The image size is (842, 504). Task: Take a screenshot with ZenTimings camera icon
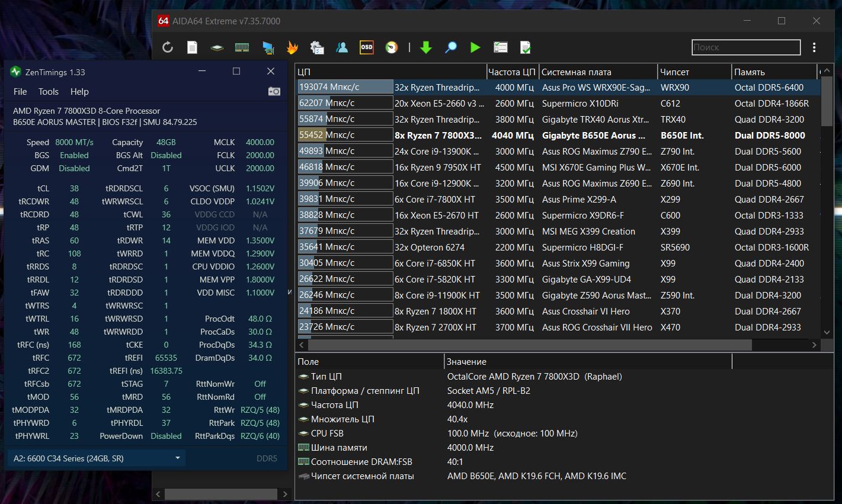click(x=274, y=91)
